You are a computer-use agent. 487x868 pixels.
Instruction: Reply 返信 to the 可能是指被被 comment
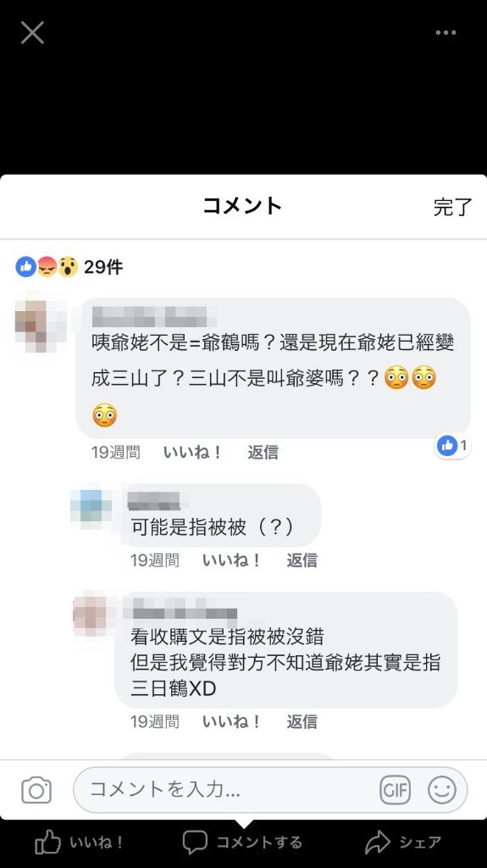[302, 560]
